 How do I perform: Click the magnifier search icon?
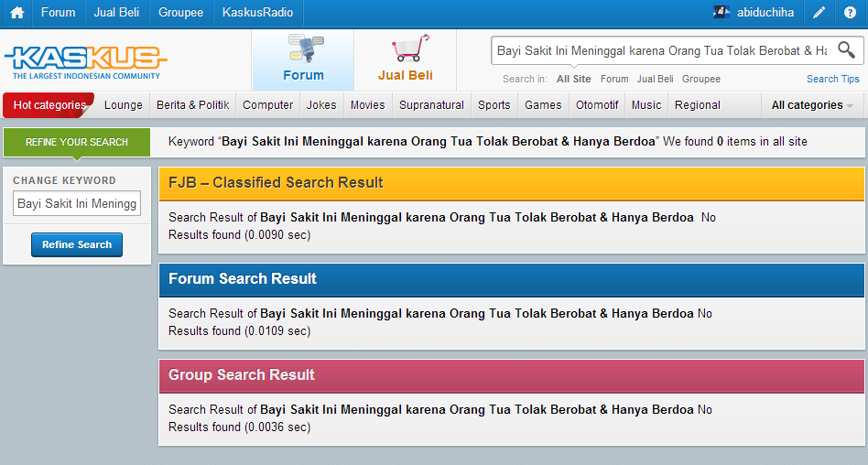pos(846,49)
